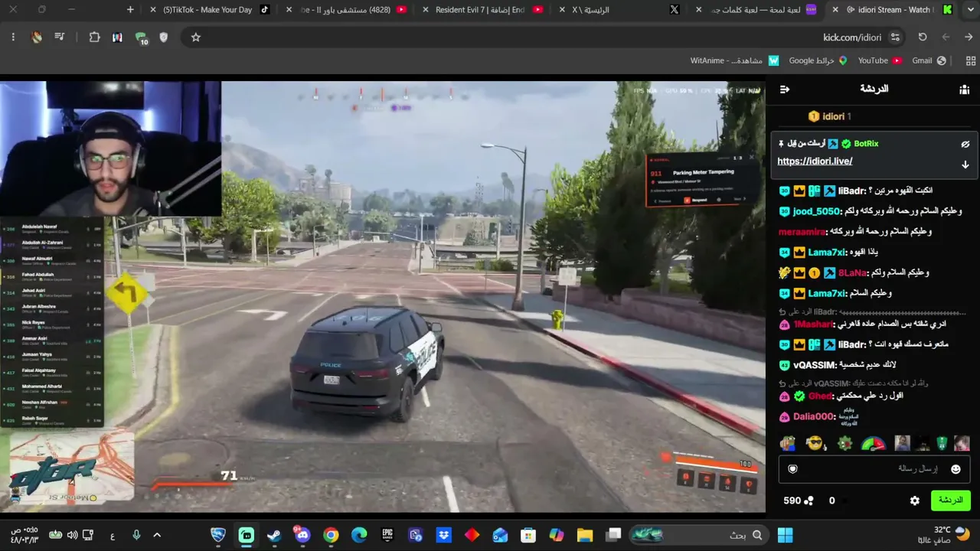Show hidden system tray icons
The image size is (980, 551).
pyautogui.click(x=157, y=535)
